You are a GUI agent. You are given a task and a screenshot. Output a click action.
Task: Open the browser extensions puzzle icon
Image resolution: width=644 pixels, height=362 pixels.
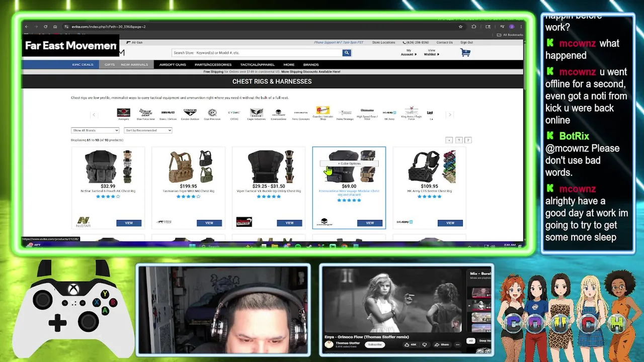[474, 27]
